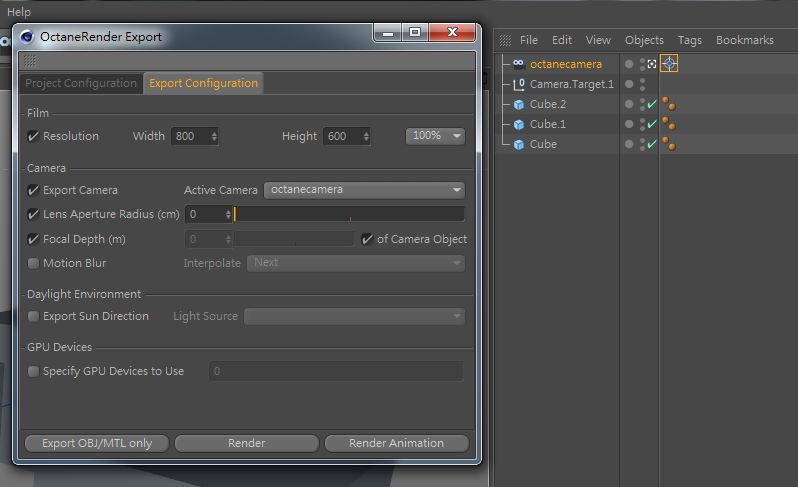798x487 pixels.
Task: Uncheck the Resolution checkbox
Action: click(33, 136)
